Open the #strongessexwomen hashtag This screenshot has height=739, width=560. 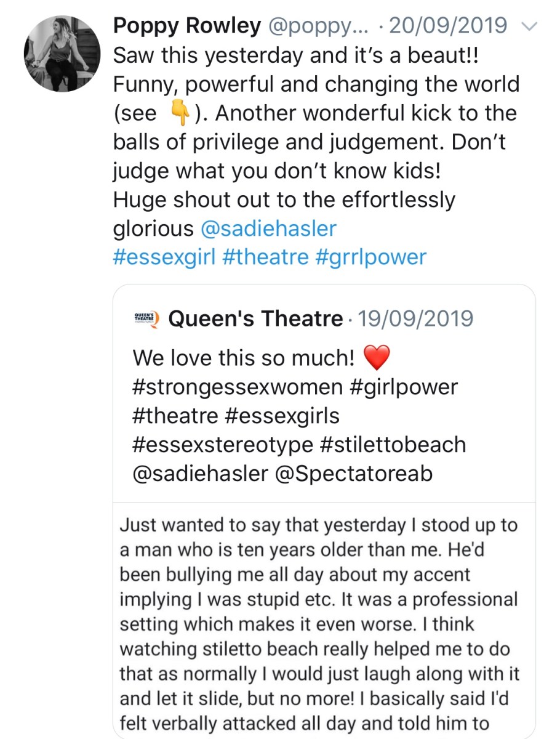[237, 387]
